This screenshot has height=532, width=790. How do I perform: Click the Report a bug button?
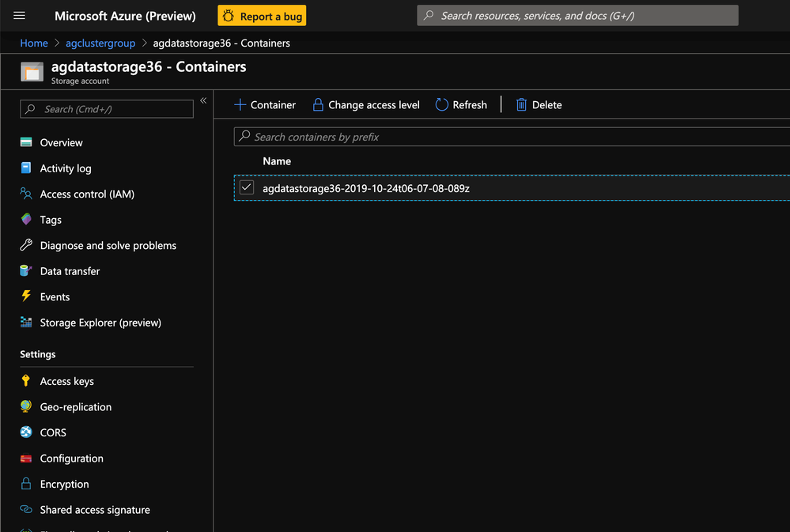[262, 16]
